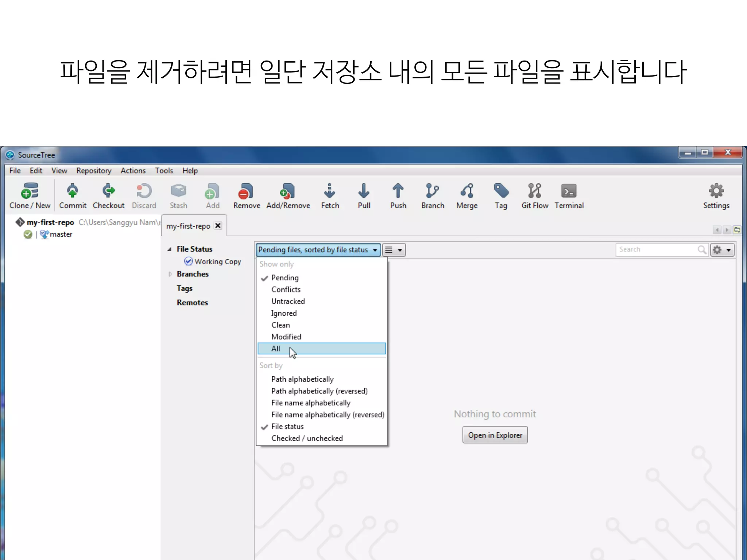This screenshot has height=560, width=747.
Task: Sort by Path alphabetically
Action: tap(322, 379)
